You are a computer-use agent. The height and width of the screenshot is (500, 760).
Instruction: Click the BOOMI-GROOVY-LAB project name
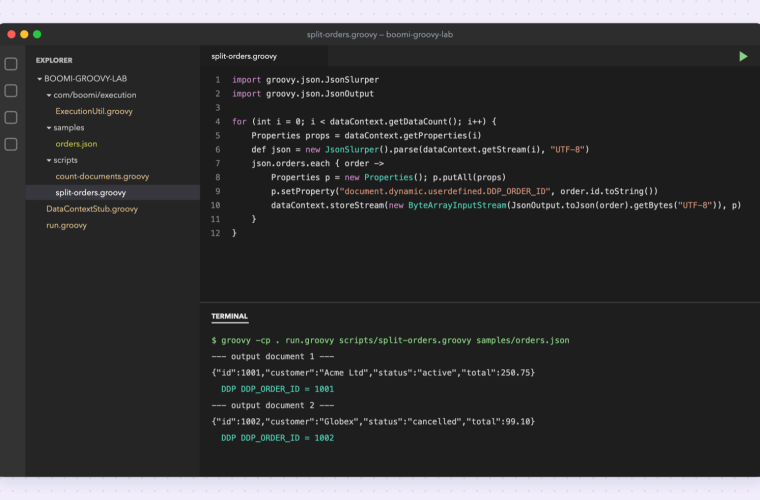tap(86, 78)
